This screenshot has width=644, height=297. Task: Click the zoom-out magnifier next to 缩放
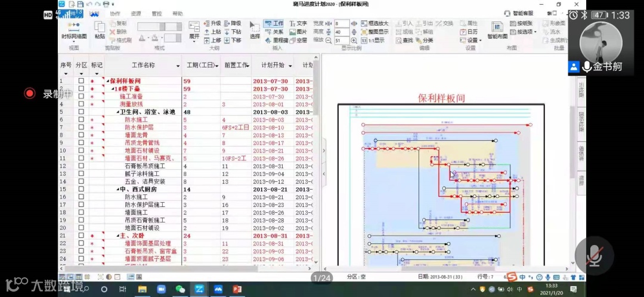(329, 41)
